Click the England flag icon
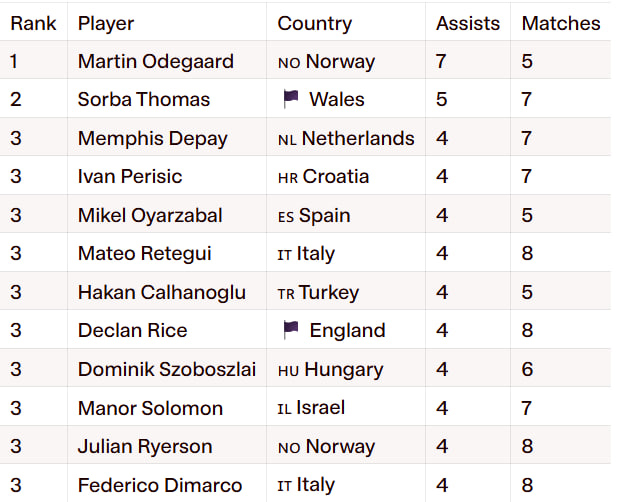This screenshot has height=502, width=622. pyautogui.click(x=291, y=330)
